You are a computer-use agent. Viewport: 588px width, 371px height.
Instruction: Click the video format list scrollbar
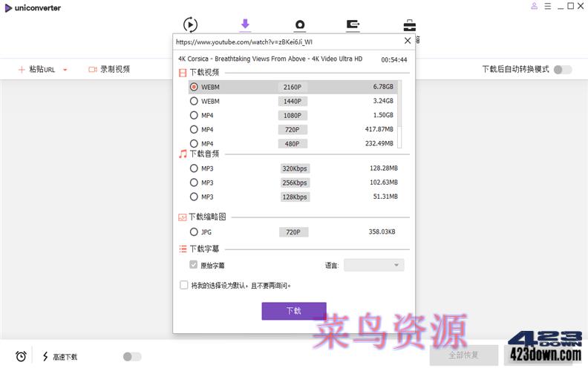tap(399, 114)
